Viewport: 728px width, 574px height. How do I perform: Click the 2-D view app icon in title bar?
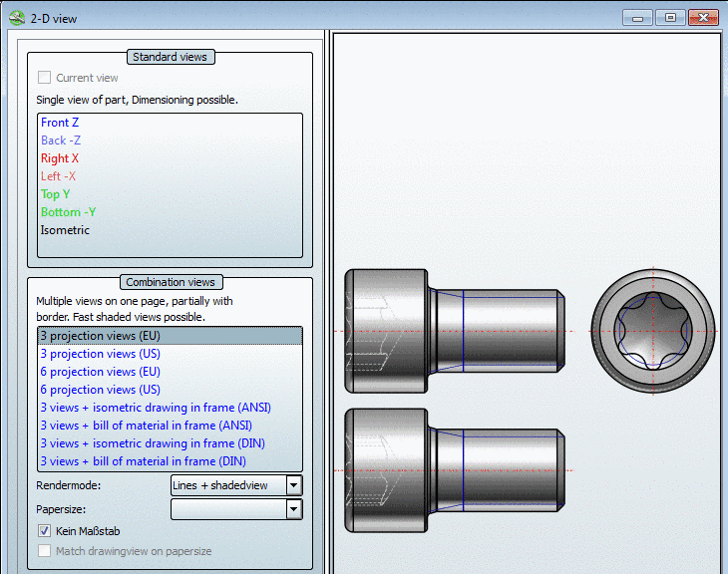(x=15, y=18)
